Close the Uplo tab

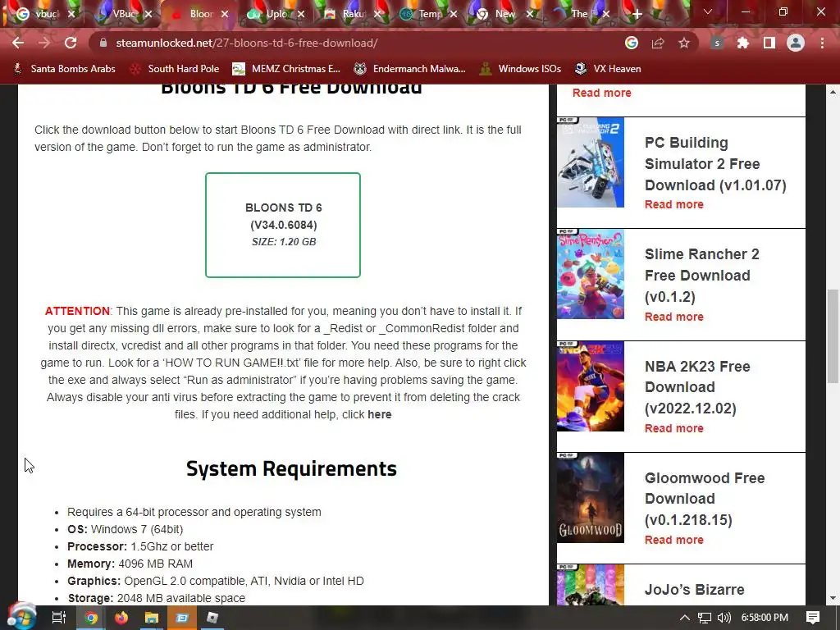pos(301,14)
